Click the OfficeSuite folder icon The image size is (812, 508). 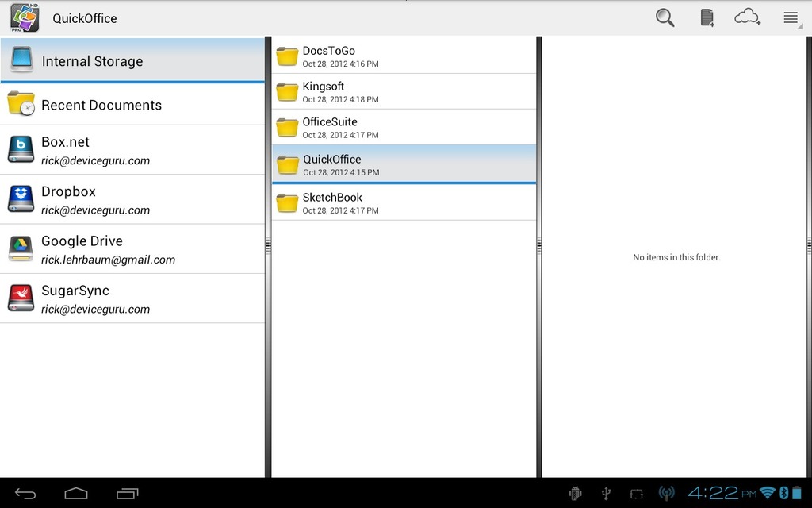coord(287,127)
